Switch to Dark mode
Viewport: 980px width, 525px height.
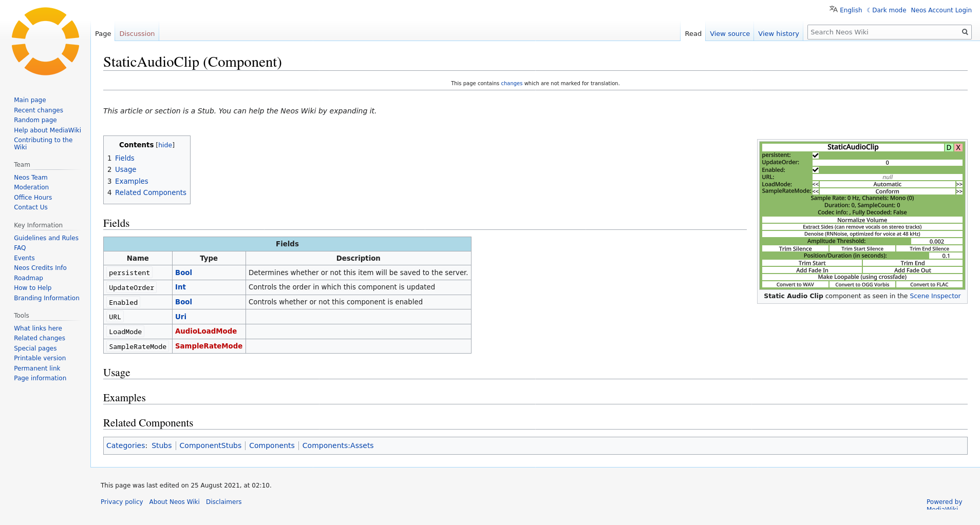coord(889,10)
